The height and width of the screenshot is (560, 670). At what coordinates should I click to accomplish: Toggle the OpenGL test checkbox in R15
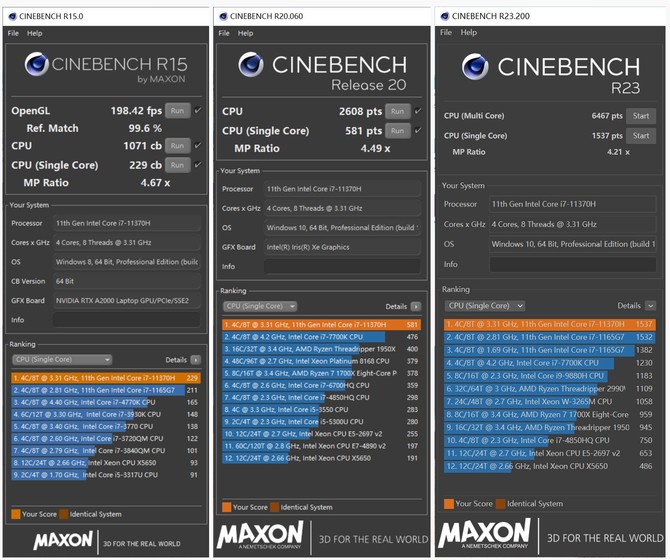(x=197, y=110)
